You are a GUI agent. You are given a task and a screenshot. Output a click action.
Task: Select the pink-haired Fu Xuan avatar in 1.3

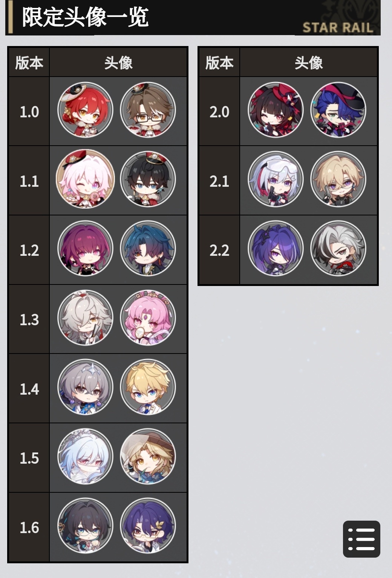pos(148,318)
